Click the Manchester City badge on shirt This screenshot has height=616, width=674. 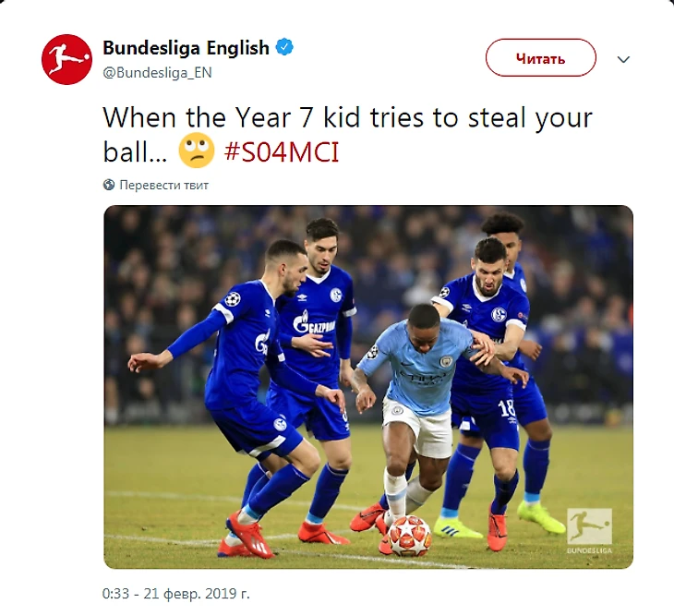(446, 361)
